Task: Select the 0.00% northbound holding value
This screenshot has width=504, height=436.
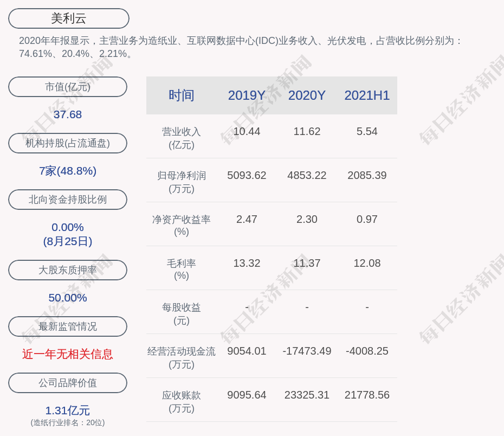Action: [x=68, y=227]
